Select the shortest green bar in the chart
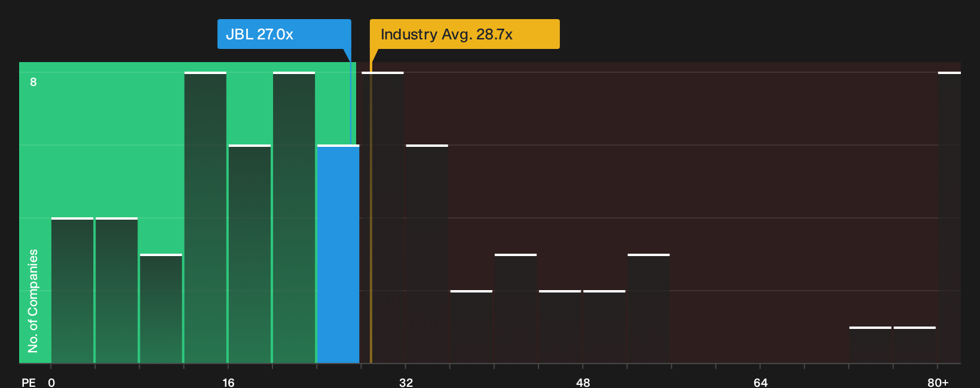980x388 pixels. tap(161, 309)
